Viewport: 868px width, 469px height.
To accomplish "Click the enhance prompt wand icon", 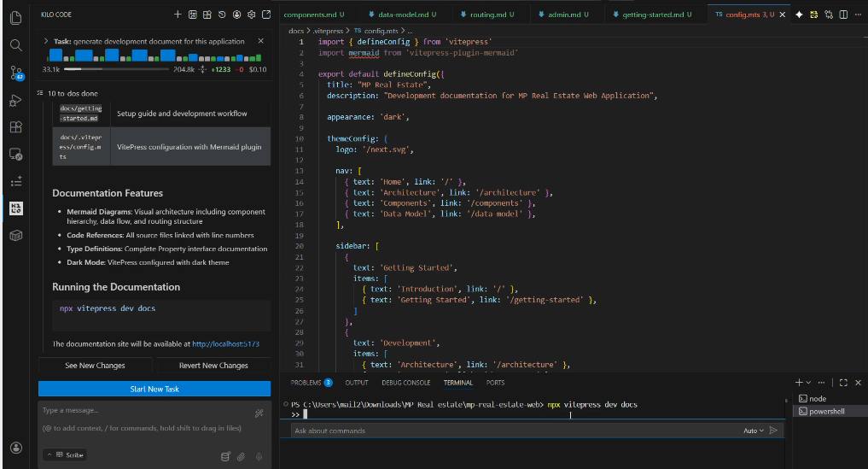I will point(259,413).
